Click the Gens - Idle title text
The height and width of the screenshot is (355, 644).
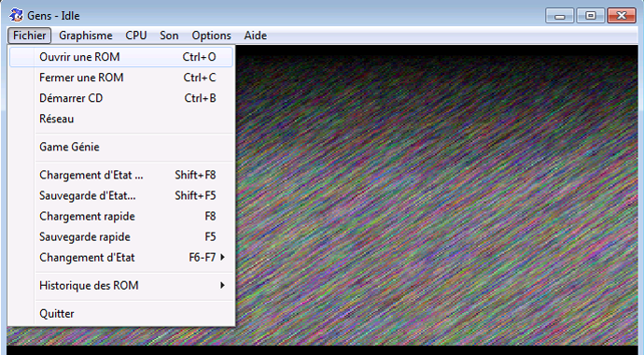[x=53, y=16]
